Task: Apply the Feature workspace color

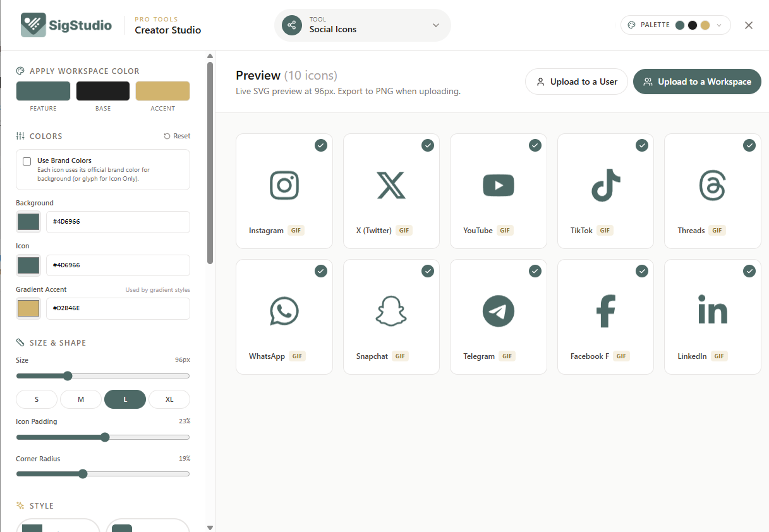Action: click(x=43, y=91)
